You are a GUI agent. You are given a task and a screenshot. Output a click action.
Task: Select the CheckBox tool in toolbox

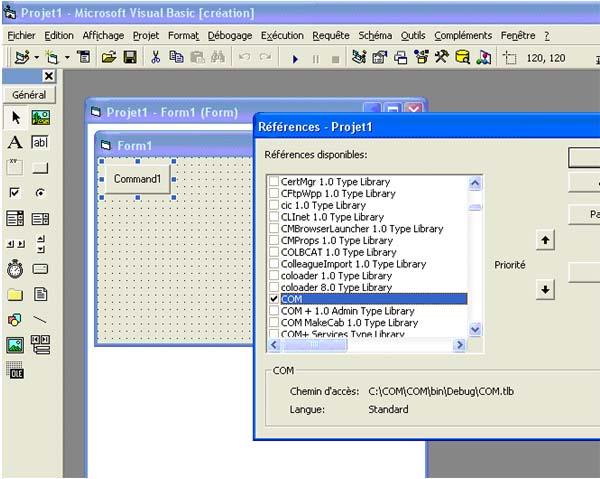tap(15, 193)
